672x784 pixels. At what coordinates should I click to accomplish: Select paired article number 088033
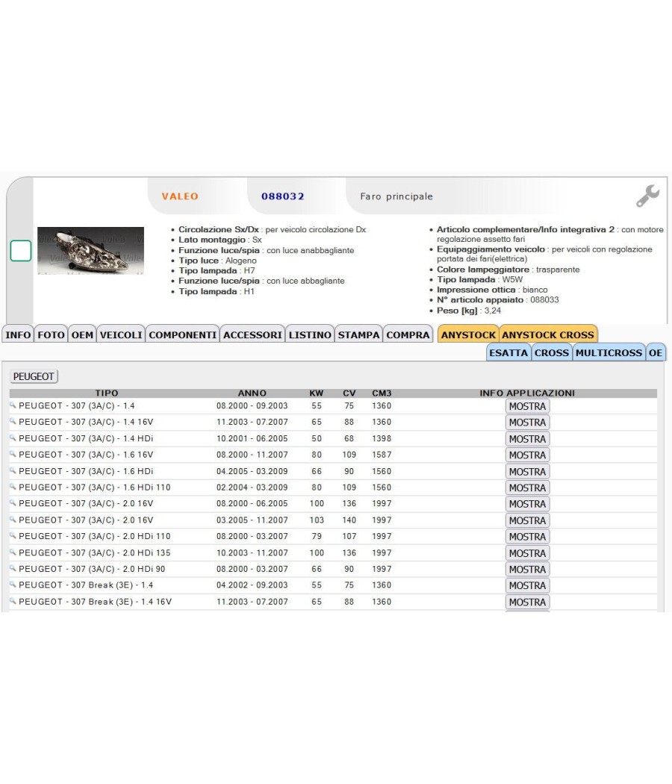544,299
